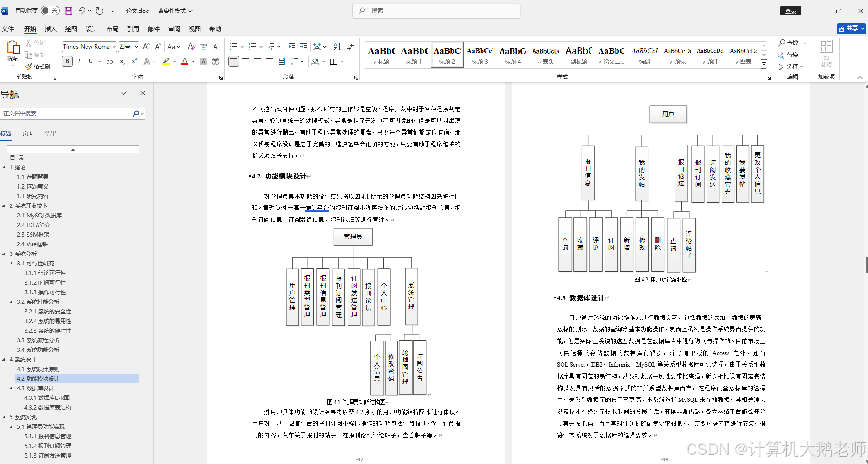Apply superscript formatting
The image size is (868, 464).
tap(134, 61)
